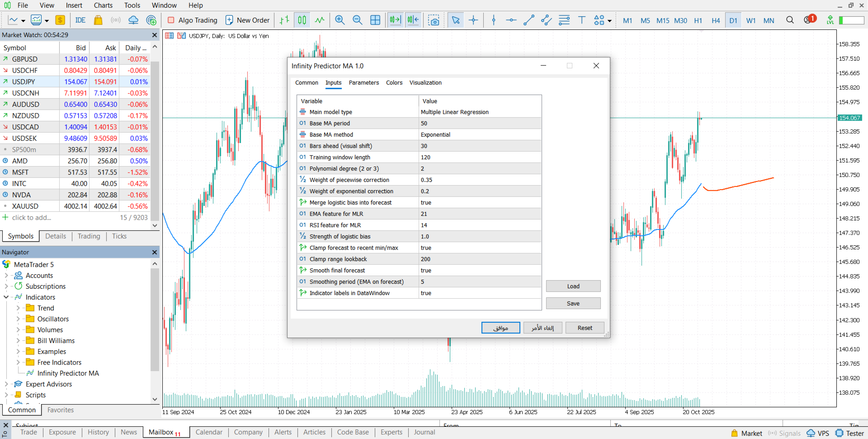Activate the crosshair cursor
This screenshot has height=439, width=868.
pyautogui.click(x=473, y=20)
